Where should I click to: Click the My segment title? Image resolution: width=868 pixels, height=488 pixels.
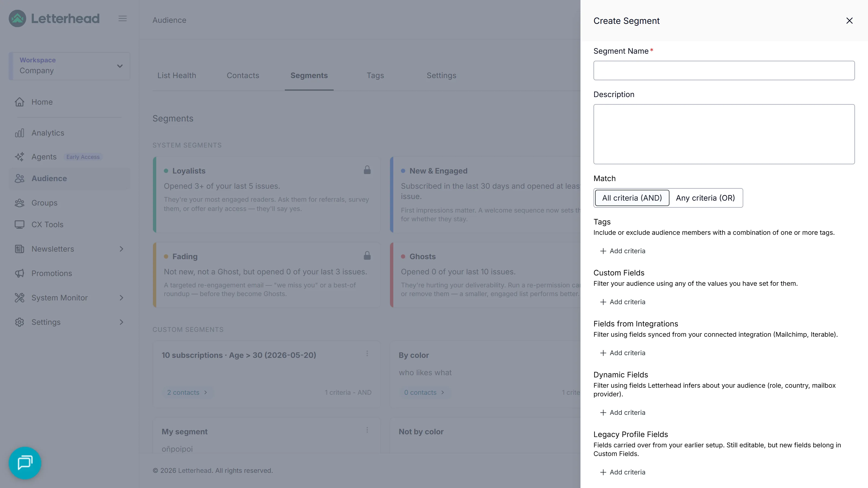(185, 432)
